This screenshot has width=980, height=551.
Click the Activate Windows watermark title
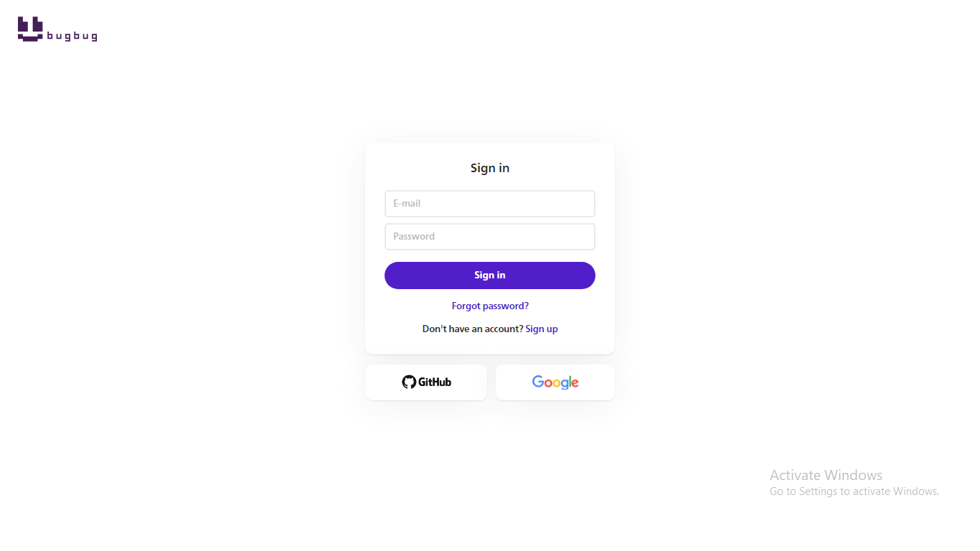[x=826, y=475]
